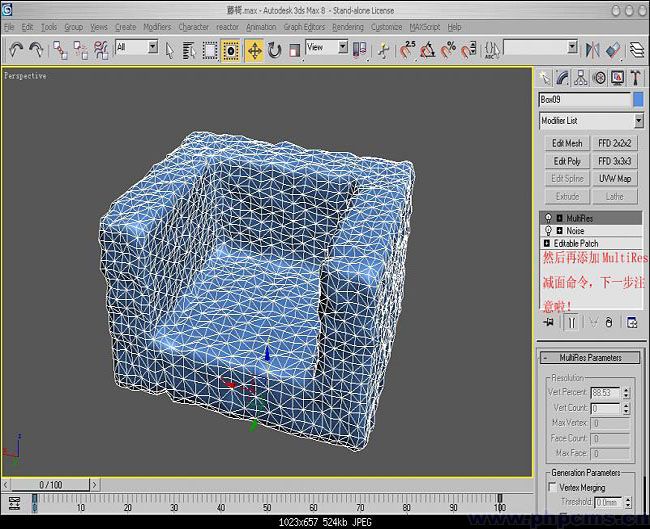Viewport: 650px width, 529px height.
Task: Toggle the Noise modifier lightbulb
Action: tap(548, 231)
